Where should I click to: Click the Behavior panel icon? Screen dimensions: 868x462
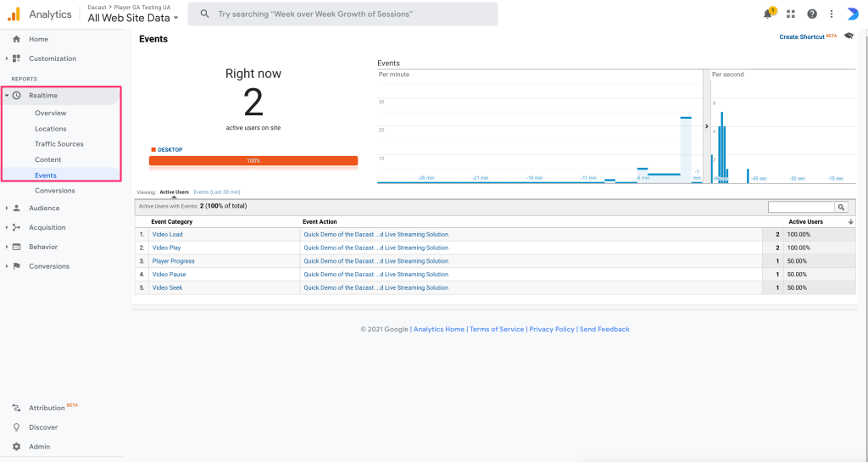17,247
